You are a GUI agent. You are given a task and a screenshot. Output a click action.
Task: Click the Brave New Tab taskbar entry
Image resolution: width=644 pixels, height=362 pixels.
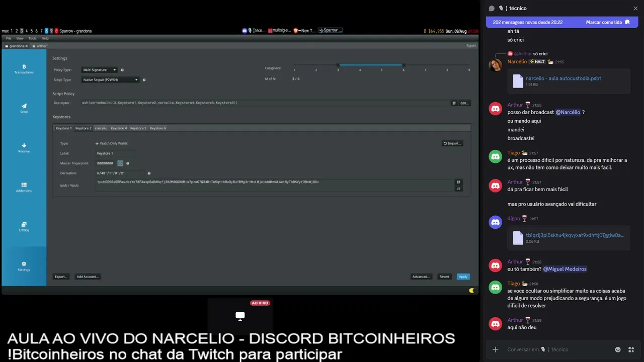[304, 31]
